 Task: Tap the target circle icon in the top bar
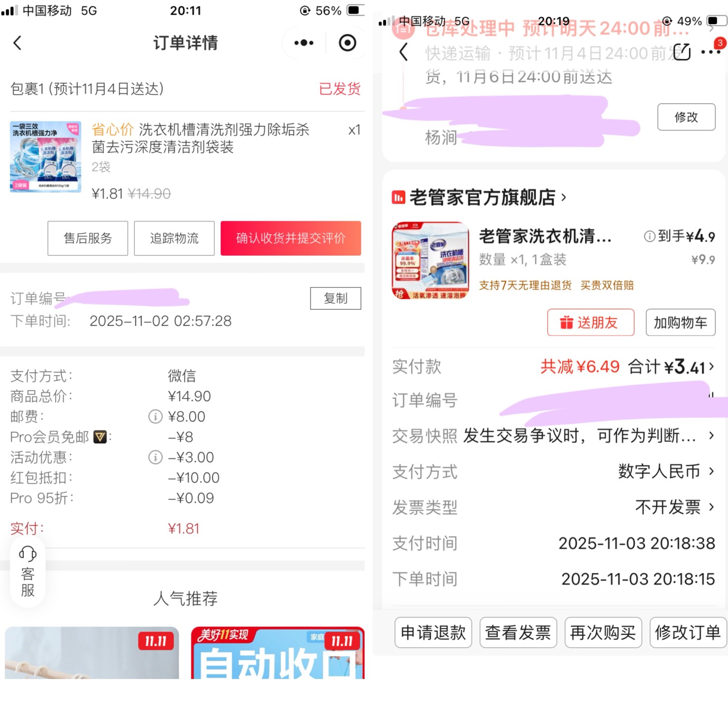tap(347, 43)
